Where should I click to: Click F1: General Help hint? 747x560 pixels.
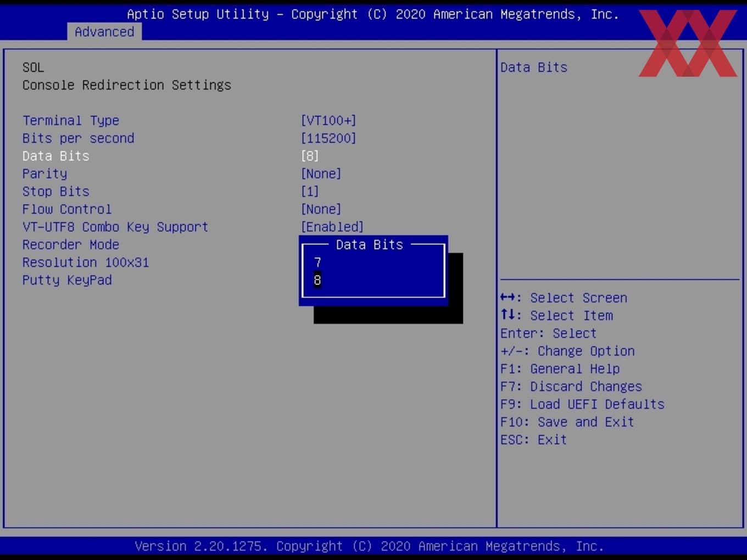(560, 369)
